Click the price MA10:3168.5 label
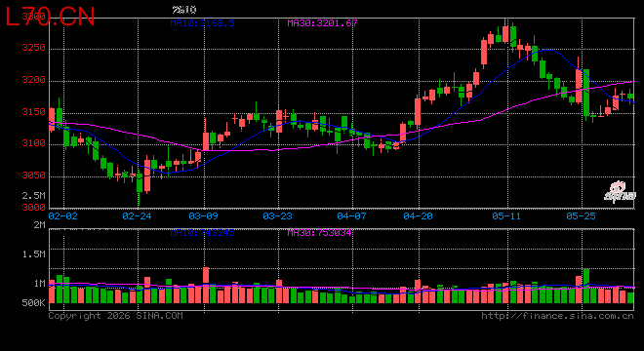This screenshot has height=351, width=644. tap(203, 23)
